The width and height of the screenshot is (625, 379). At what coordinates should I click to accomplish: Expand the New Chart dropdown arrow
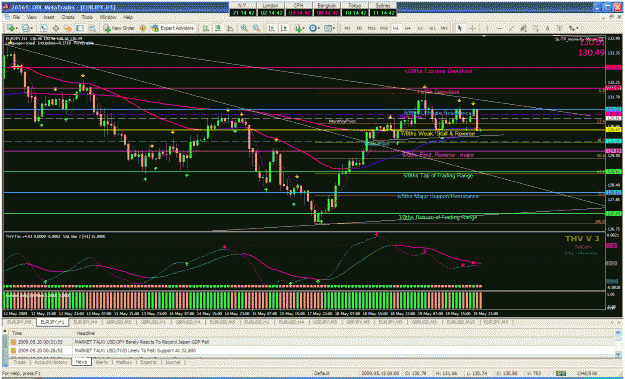(17, 28)
